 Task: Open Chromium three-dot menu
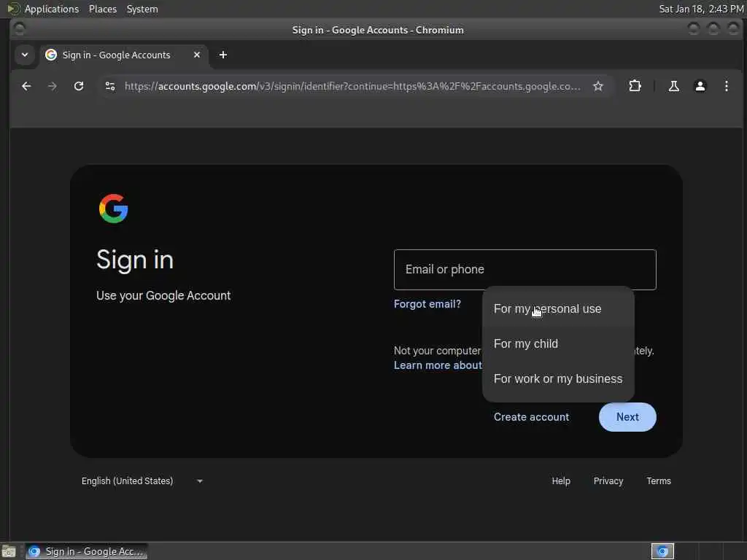pos(726,86)
